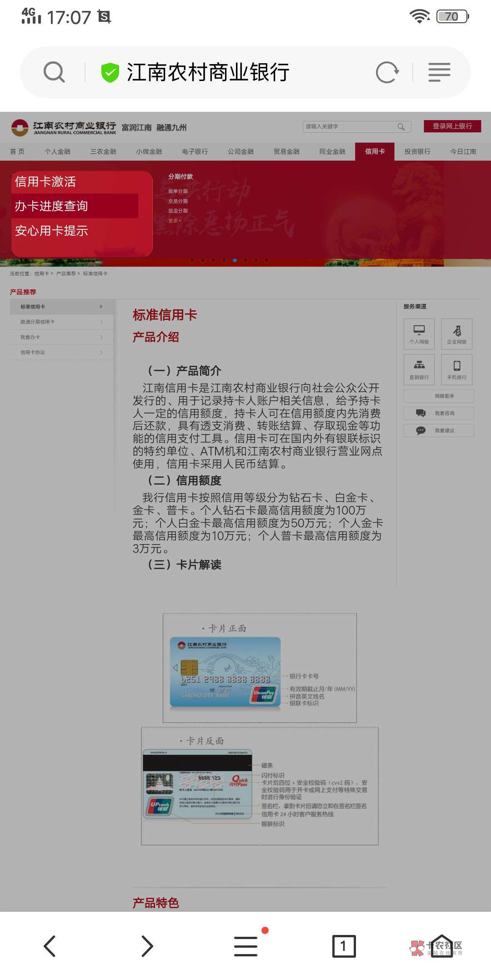The height and width of the screenshot is (980, 491).
Task: Open the browser hamburger menu
Action: coord(246,946)
